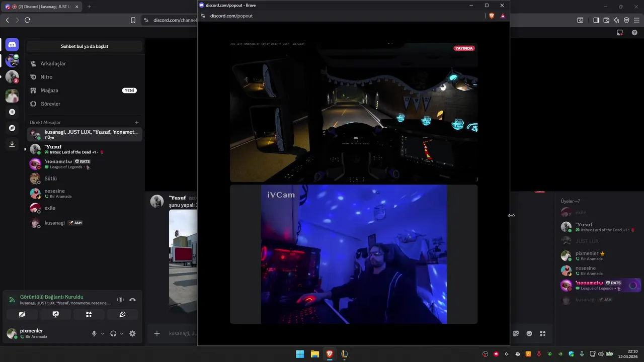Select game stream tile marked YAYINDA
This screenshot has height=362, width=644.
[x=354, y=112]
